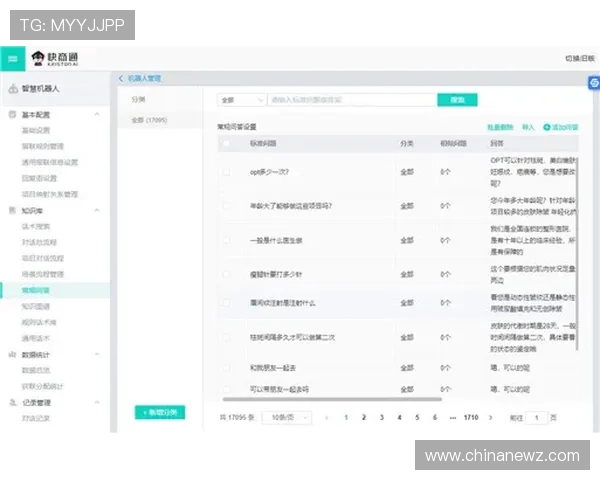Click the robot icon beside 智慧机器人
600x480 pixels.
(13, 89)
